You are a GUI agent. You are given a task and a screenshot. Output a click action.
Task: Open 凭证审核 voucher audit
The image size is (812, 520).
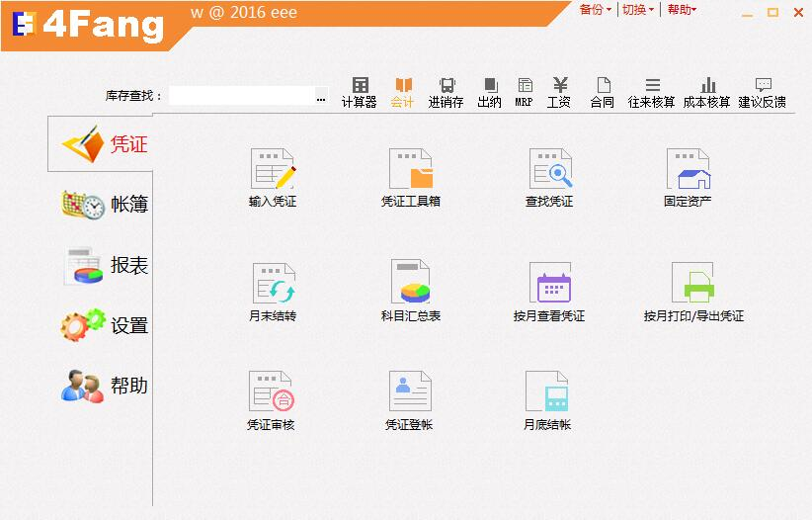[271, 400]
